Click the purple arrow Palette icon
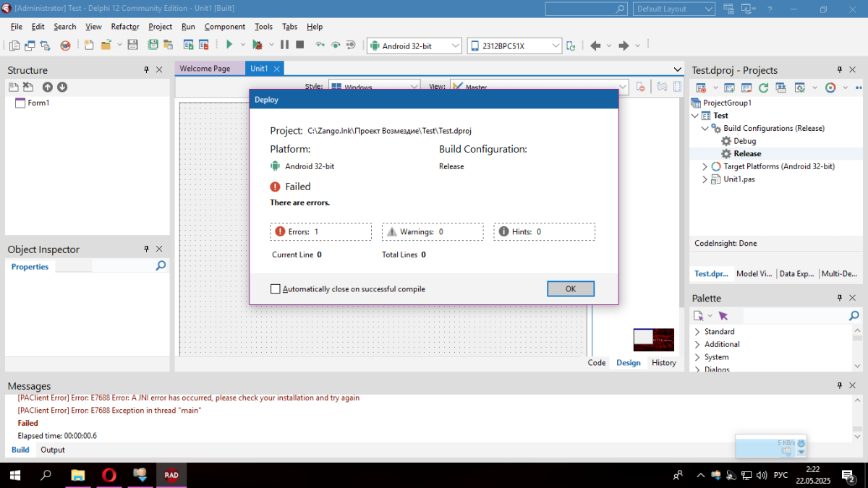 click(x=723, y=316)
